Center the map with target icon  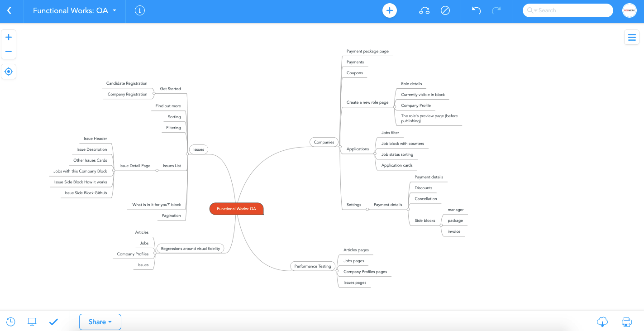pyautogui.click(x=8, y=72)
